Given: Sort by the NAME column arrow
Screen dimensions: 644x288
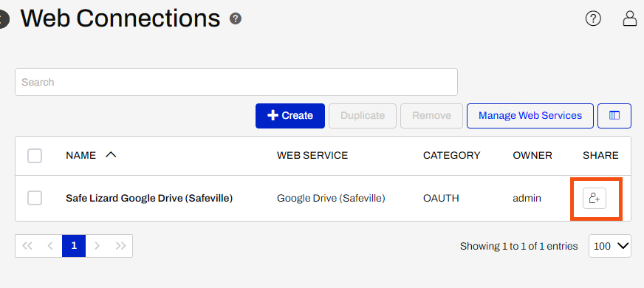Looking at the screenshot, I should (x=111, y=155).
